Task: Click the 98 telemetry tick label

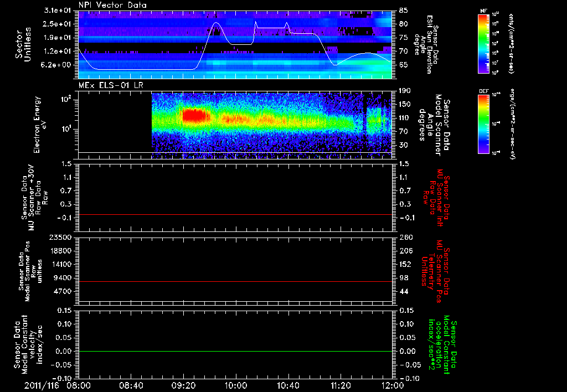Action: coord(404,278)
